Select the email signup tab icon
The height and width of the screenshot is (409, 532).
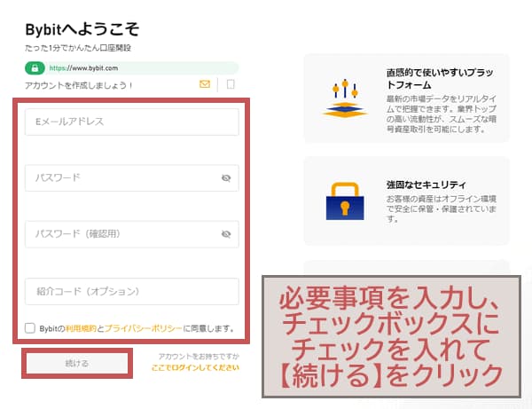pyautogui.click(x=205, y=83)
